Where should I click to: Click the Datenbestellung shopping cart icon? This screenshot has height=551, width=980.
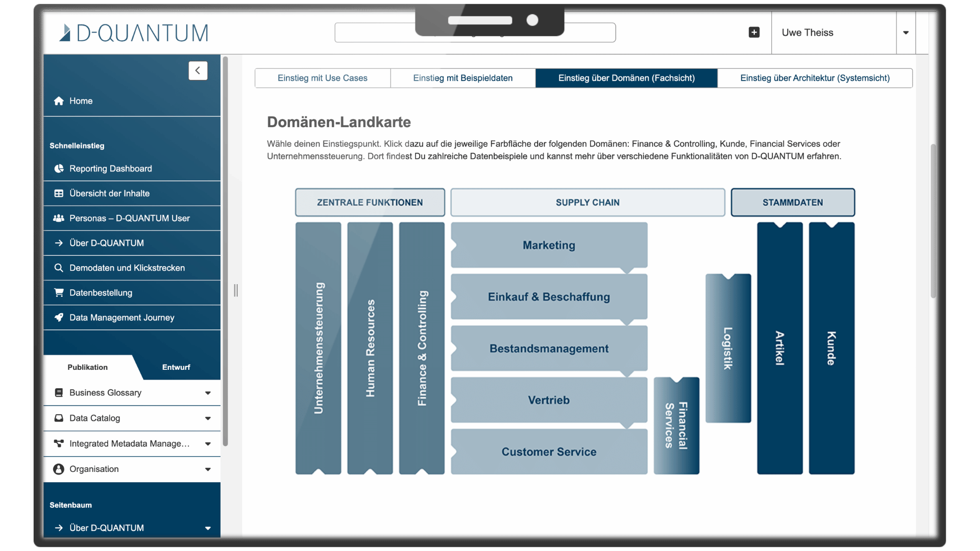tap(59, 293)
